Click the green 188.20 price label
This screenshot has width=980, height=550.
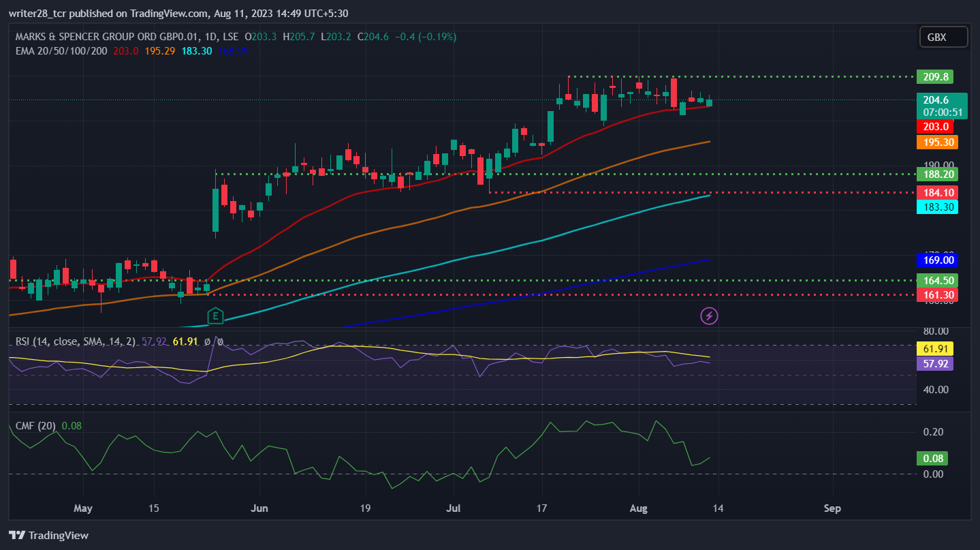[937, 174]
